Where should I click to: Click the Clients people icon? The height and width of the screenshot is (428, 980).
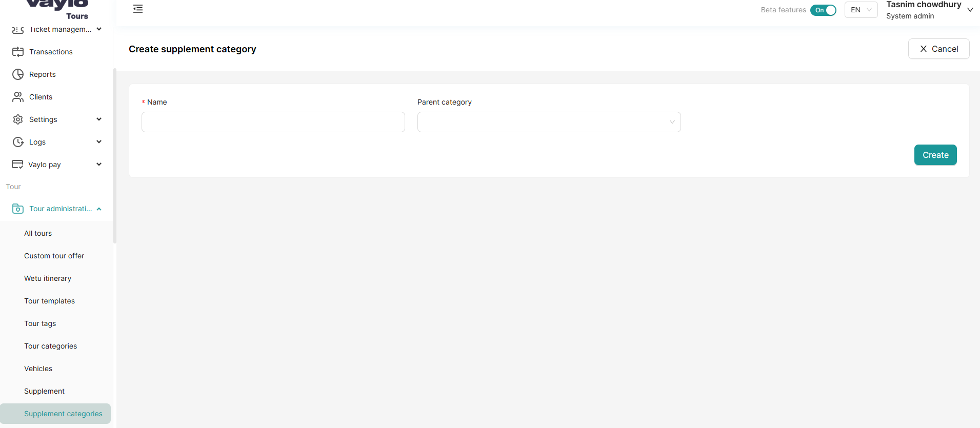click(18, 97)
